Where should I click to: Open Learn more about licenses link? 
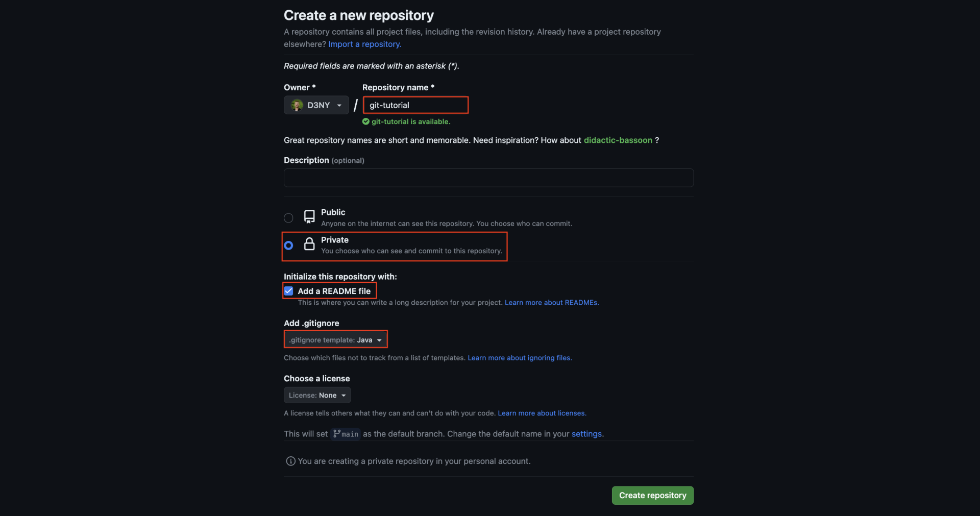tap(542, 413)
